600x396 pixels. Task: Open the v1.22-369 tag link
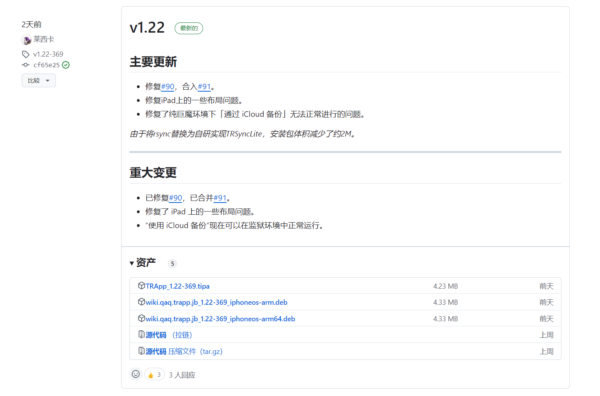(48, 54)
